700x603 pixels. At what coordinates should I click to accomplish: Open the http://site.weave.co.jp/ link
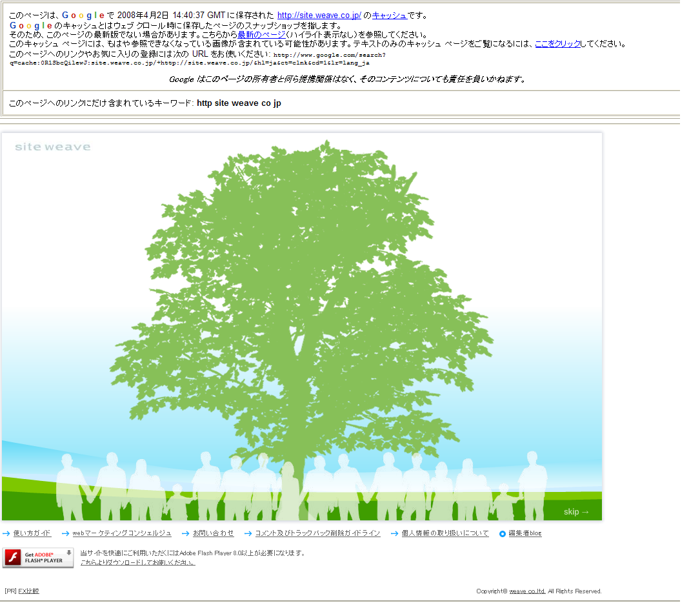[319, 15]
